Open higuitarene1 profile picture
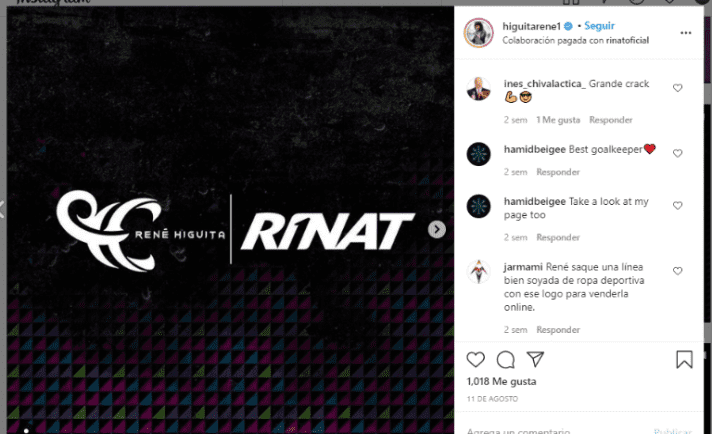The width and height of the screenshot is (712, 434). (x=479, y=33)
